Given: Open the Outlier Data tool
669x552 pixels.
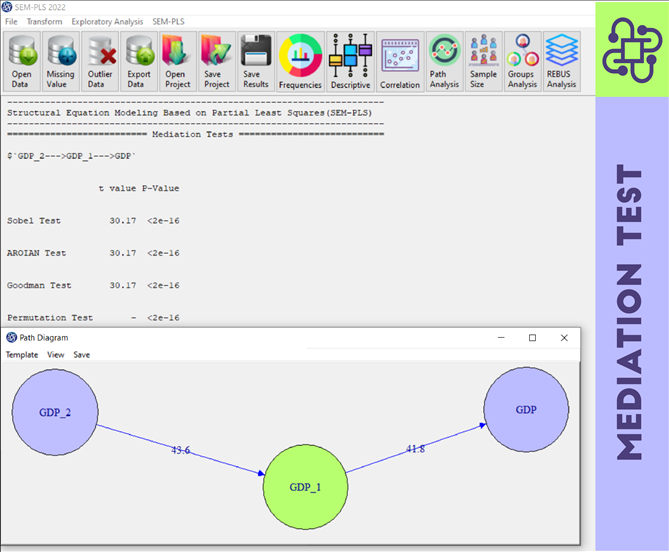Looking at the screenshot, I should point(100,61).
